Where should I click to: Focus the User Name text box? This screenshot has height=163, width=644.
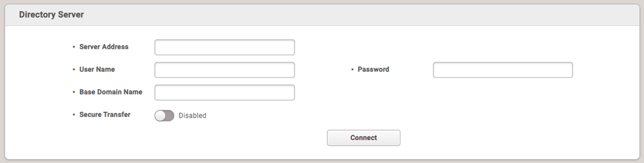pyautogui.click(x=225, y=70)
